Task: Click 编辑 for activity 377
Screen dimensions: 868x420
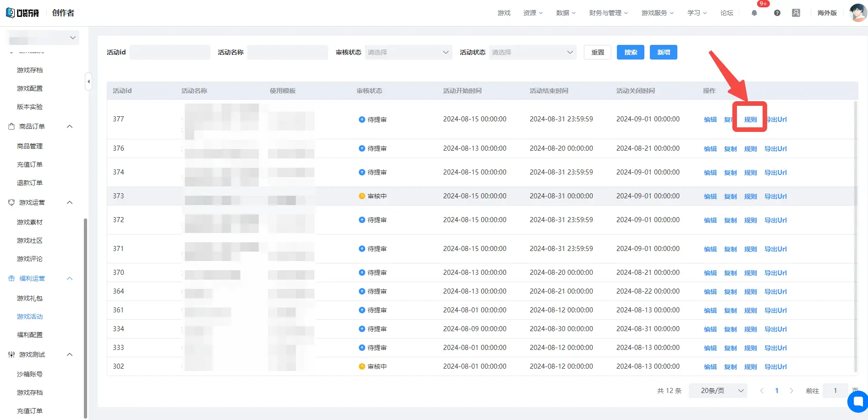Action: [x=710, y=120]
